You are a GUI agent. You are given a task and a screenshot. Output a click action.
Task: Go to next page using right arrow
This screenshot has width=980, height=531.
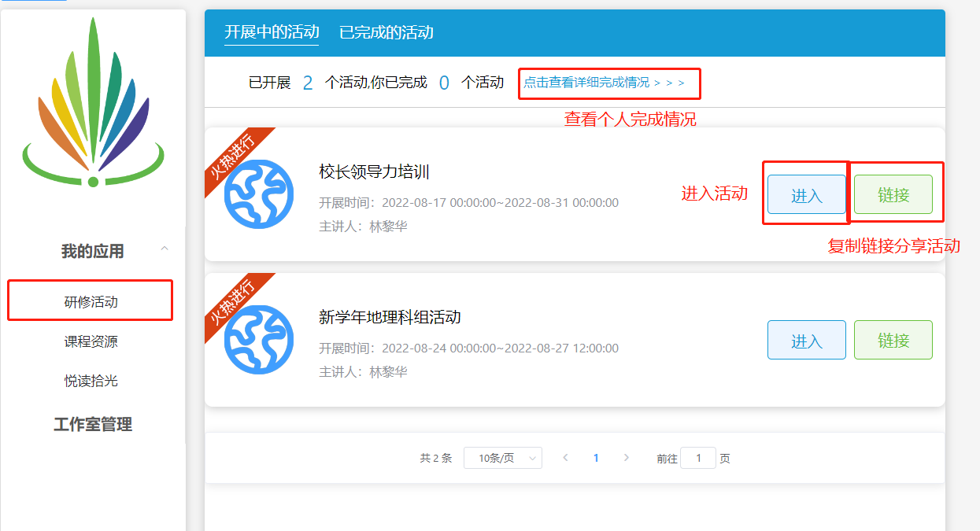(626, 458)
